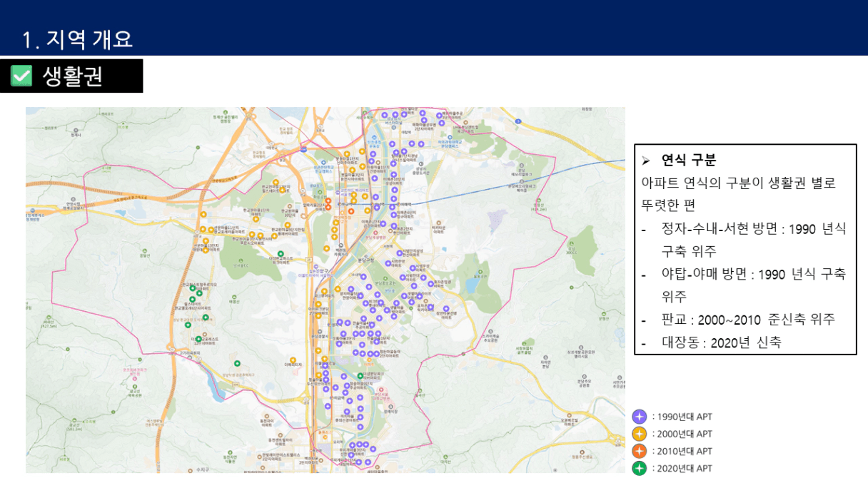Select the 판교 : 2000~2010 준신축 line
Image resolution: width=868 pixels, height=488 pixels.
tap(747, 319)
